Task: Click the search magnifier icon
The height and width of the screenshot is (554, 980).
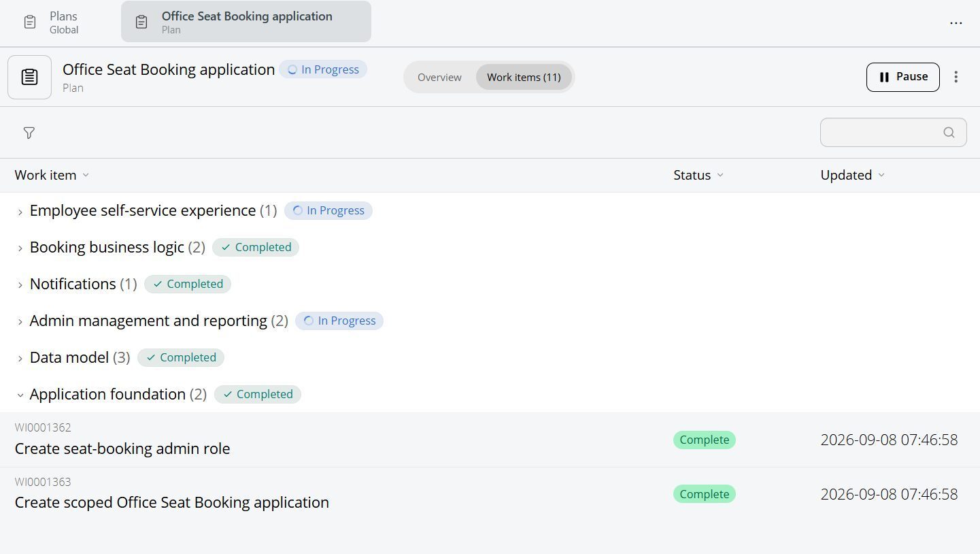Action: (949, 133)
